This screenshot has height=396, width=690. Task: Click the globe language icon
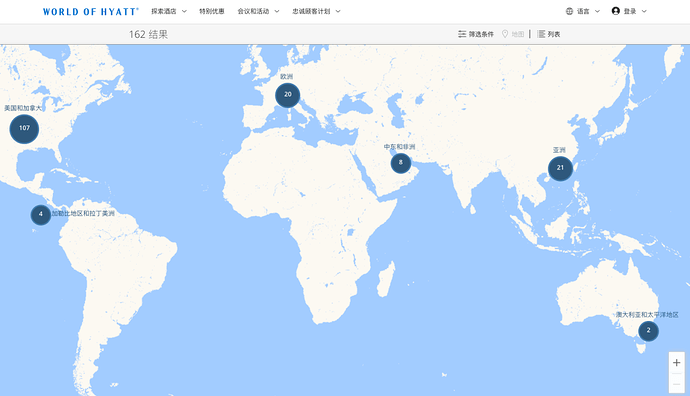569,11
